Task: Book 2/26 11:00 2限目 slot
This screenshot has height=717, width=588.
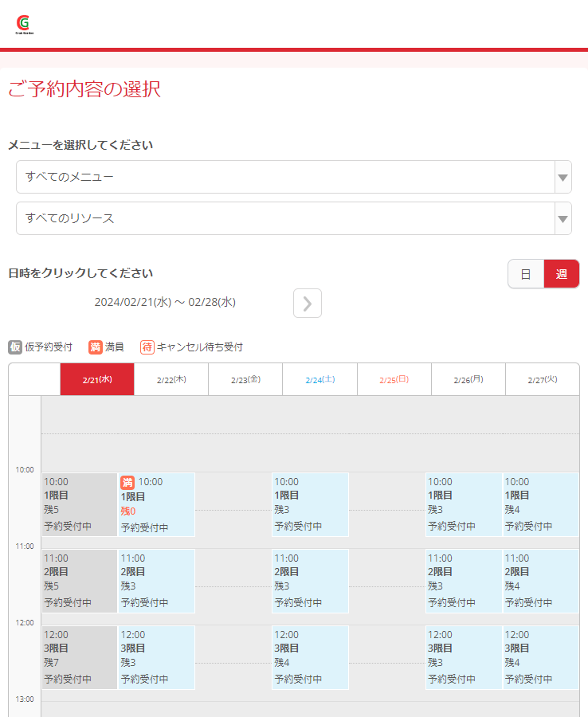Action: pyautogui.click(x=463, y=580)
